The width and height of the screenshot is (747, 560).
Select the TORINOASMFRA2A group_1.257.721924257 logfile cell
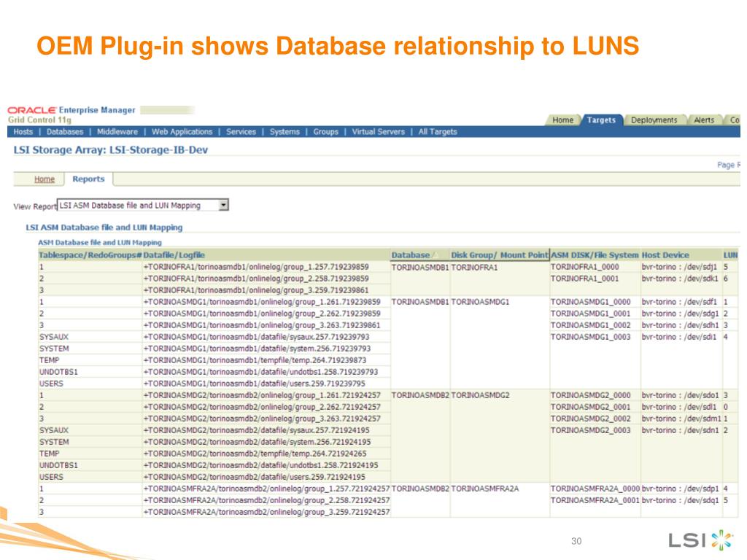266,489
